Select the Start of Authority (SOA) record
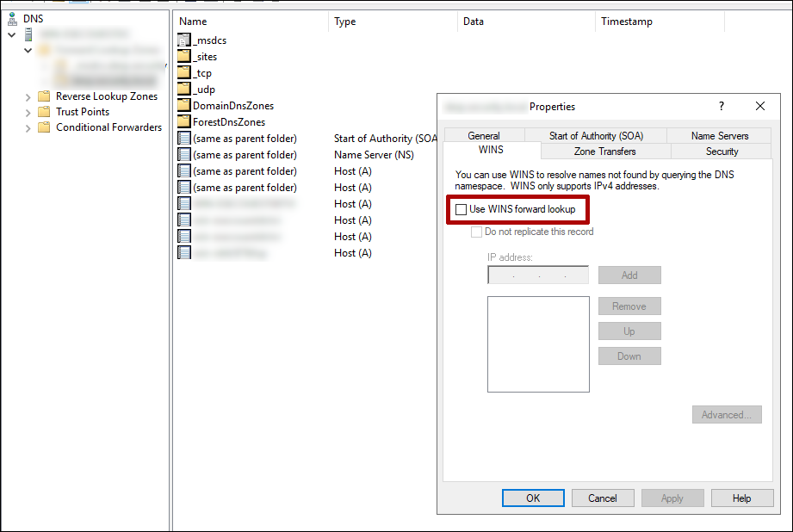Viewport: 793px width, 532px height. (245, 138)
